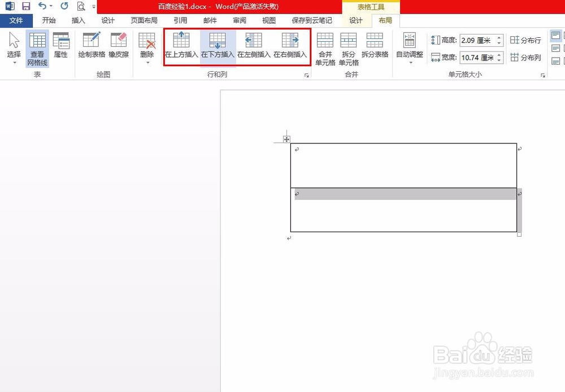Image resolution: width=565 pixels, height=392 pixels.
Task: Insert column left with 在左侧插入
Action: 254,45
